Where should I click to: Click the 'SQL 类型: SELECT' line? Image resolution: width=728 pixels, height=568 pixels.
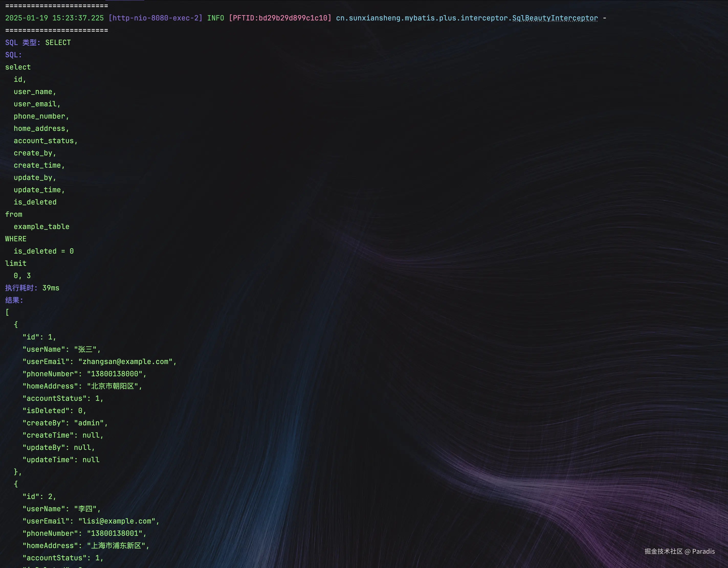tap(38, 43)
